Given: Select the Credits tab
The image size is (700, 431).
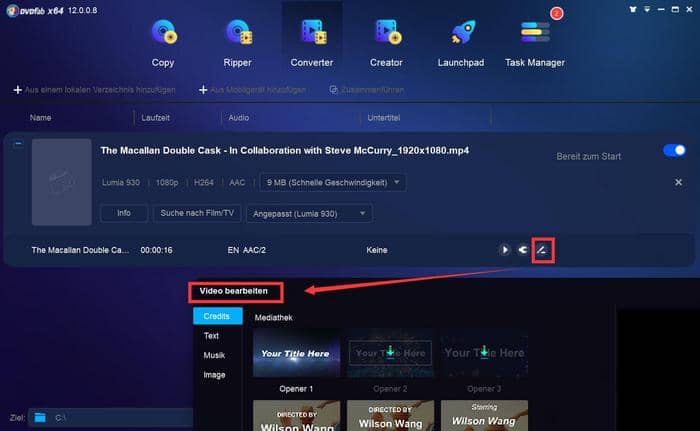Looking at the screenshot, I should (x=217, y=316).
